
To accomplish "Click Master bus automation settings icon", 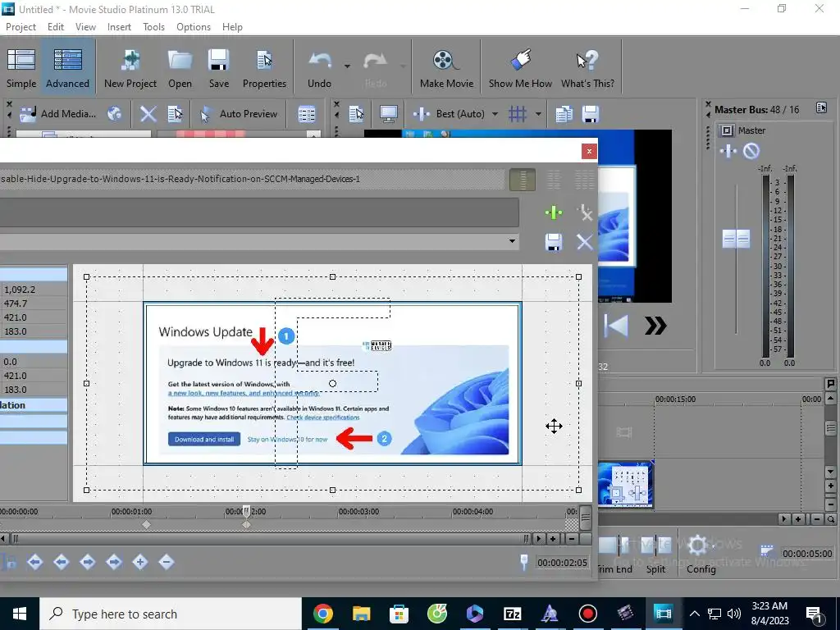I will [x=728, y=151].
